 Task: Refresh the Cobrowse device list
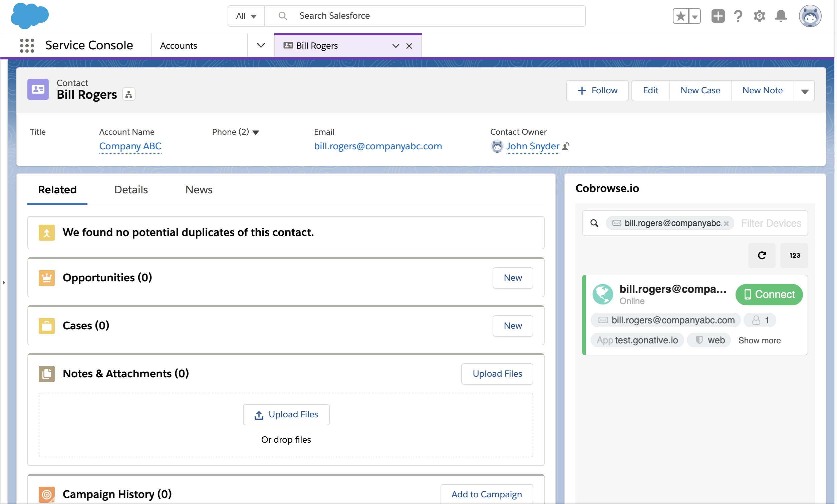click(x=762, y=255)
